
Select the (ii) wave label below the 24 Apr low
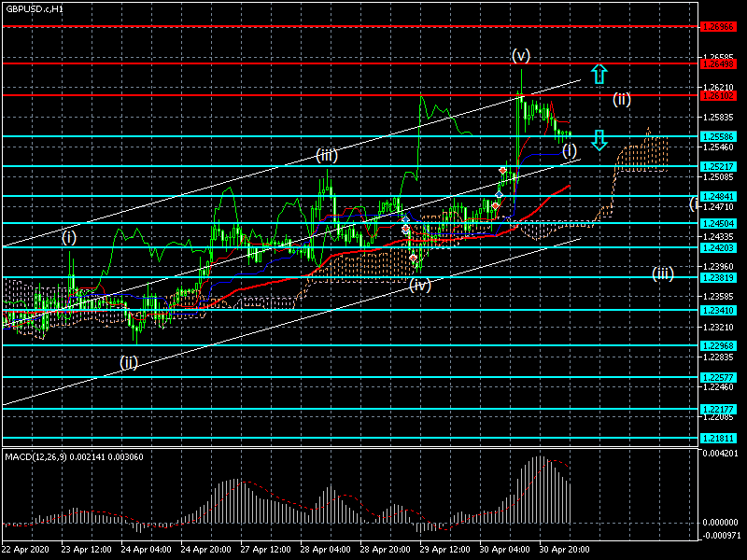tap(129, 363)
